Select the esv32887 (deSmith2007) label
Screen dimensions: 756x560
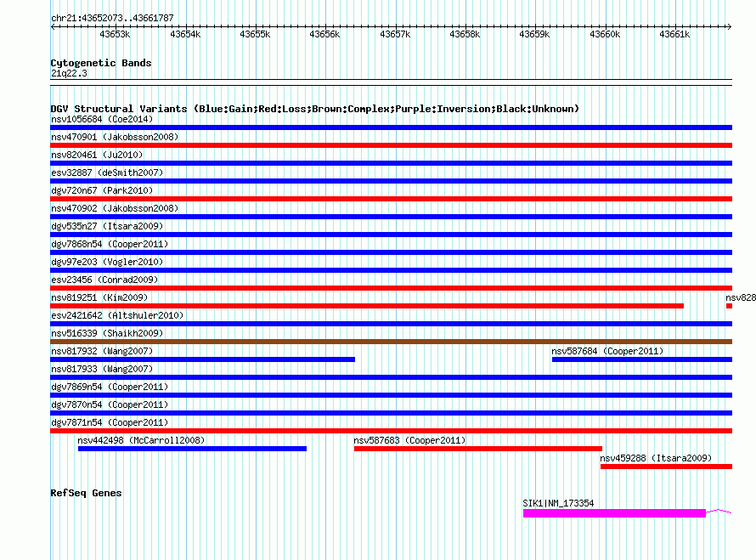(x=107, y=173)
